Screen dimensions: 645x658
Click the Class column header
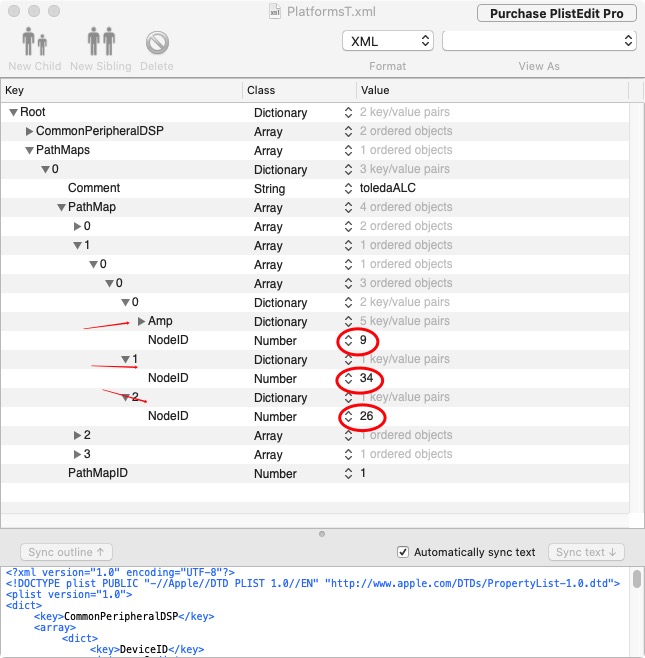click(300, 90)
